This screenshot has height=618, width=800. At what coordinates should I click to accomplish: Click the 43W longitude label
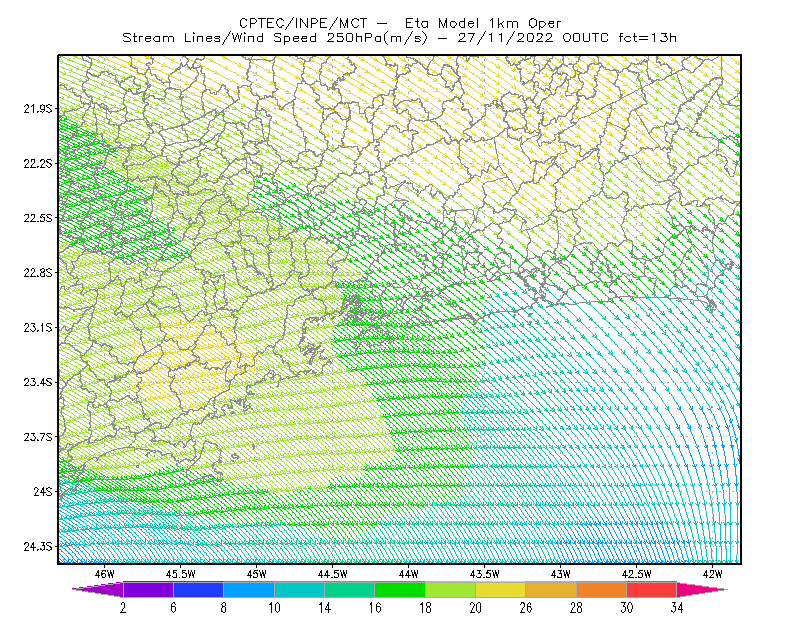pyautogui.click(x=561, y=574)
